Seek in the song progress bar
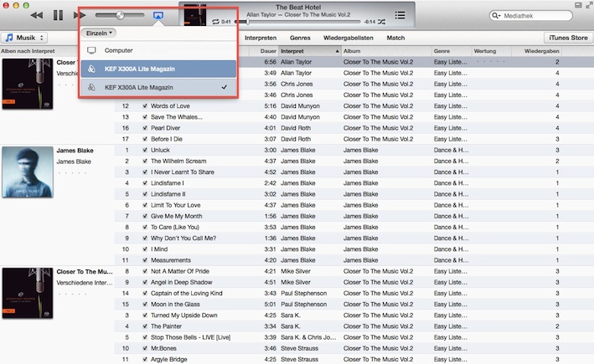The width and height of the screenshot is (594, 364). (x=298, y=22)
